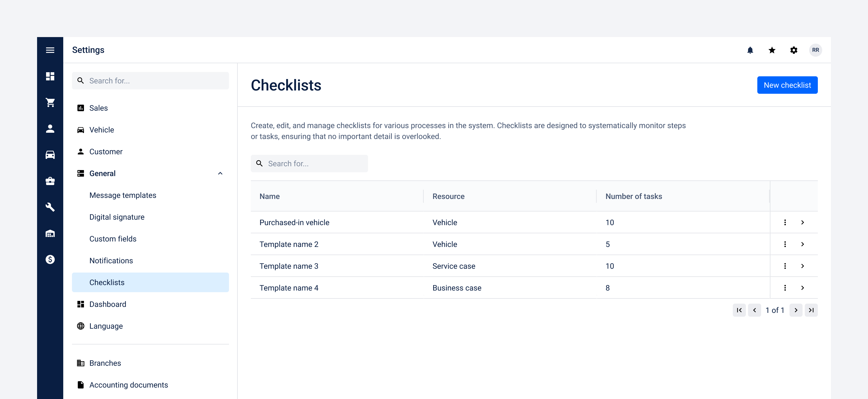Viewport: 868px width, 399px height.
Task: Open Branches settings item
Action: (x=150, y=363)
